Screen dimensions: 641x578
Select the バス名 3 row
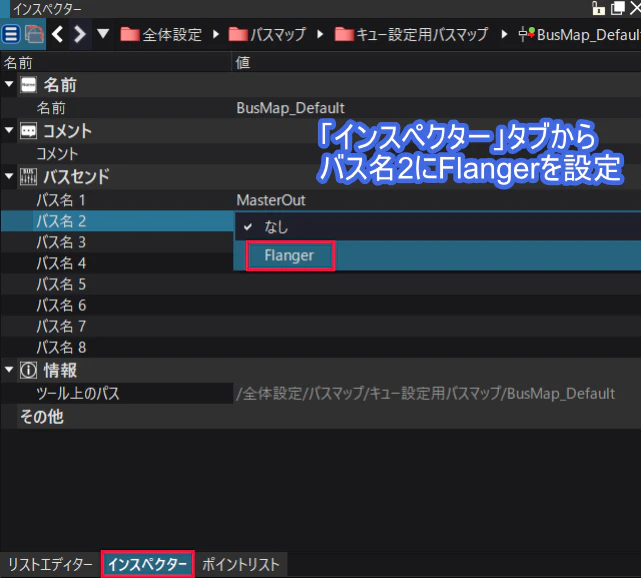(117, 242)
